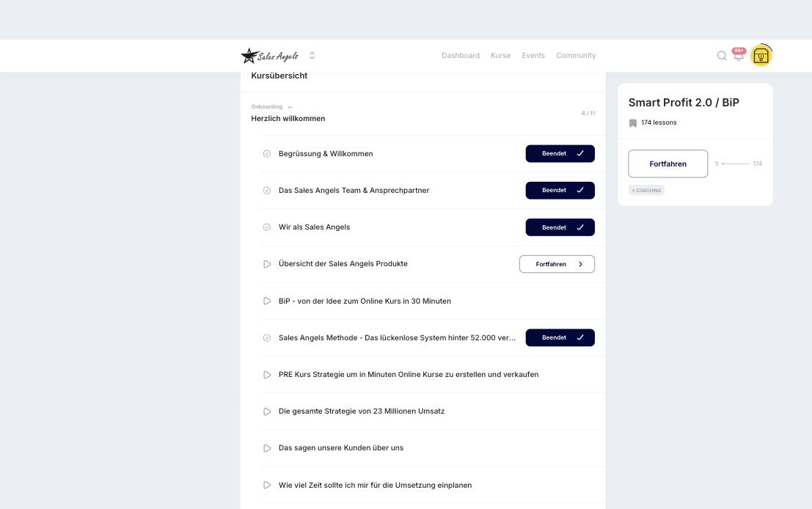Click the large Fortfahren button in course card

668,164
